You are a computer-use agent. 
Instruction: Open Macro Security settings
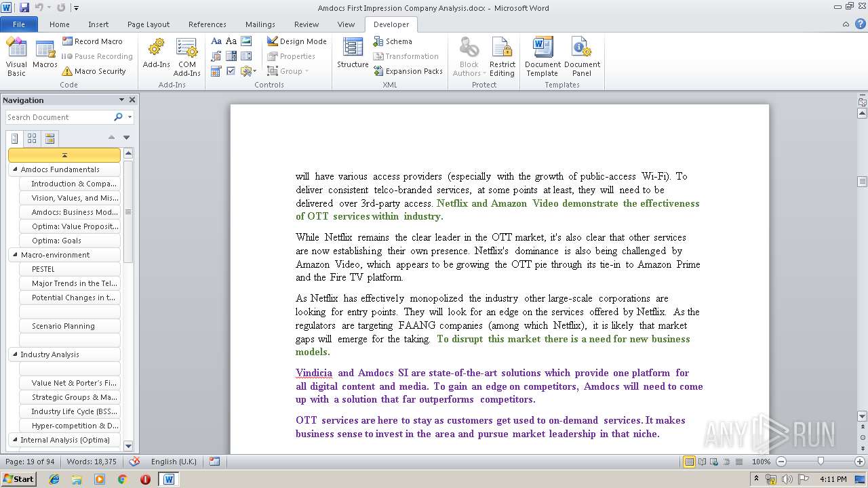coord(94,71)
